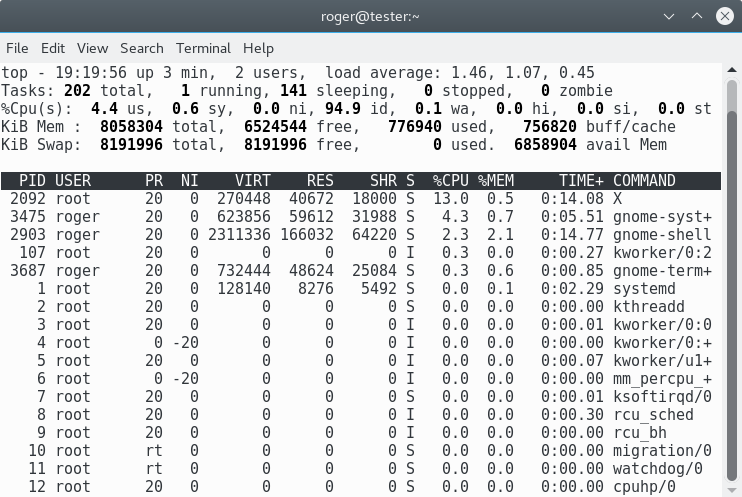Click the roger@tester:~ title bar text

tap(370, 16)
